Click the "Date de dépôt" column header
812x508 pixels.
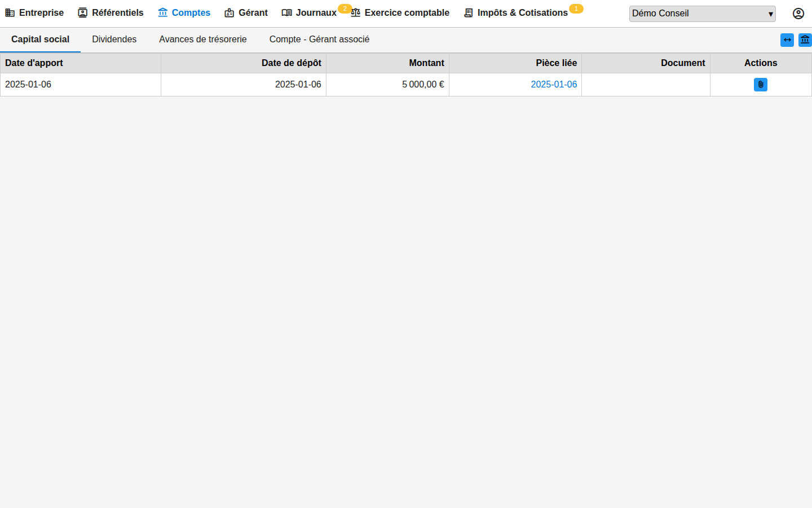pos(244,63)
